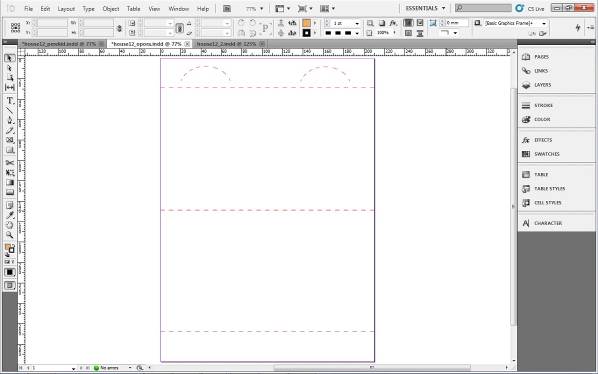This screenshot has width=598, height=374.
Task: Select the Rectangle tool
Action: (x=10, y=150)
